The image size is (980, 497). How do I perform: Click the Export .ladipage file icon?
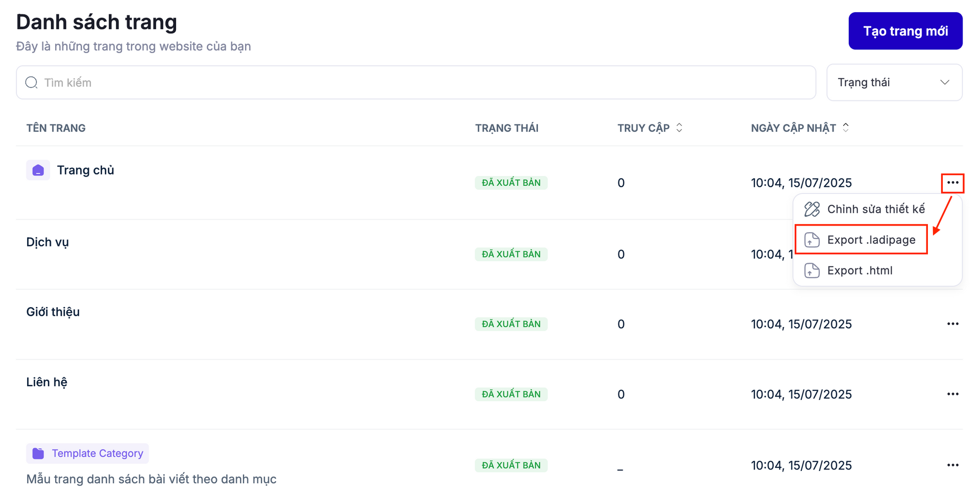(x=812, y=240)
